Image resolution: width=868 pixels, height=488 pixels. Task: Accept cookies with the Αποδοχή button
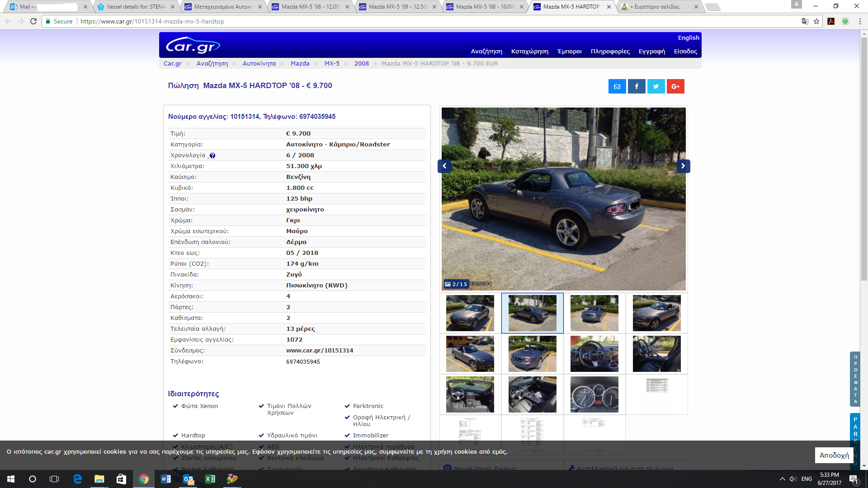point(834,455)
